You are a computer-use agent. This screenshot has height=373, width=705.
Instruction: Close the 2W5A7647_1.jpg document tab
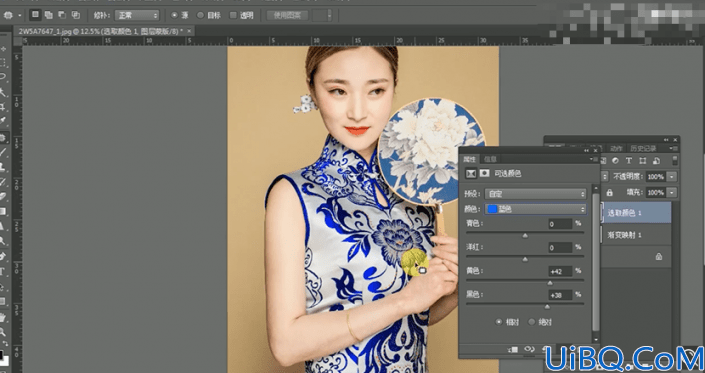click(189, 31)
